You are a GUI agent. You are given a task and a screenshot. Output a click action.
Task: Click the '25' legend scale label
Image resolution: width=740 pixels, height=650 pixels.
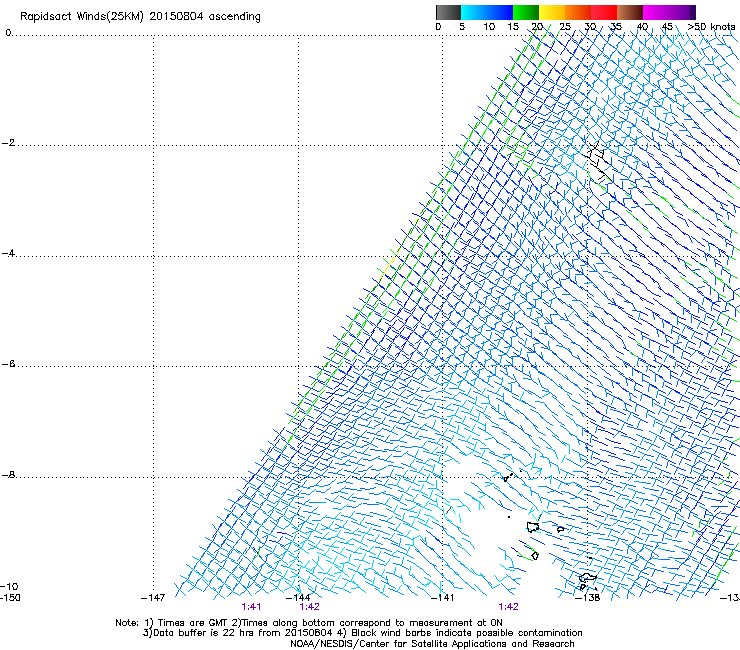565,27
